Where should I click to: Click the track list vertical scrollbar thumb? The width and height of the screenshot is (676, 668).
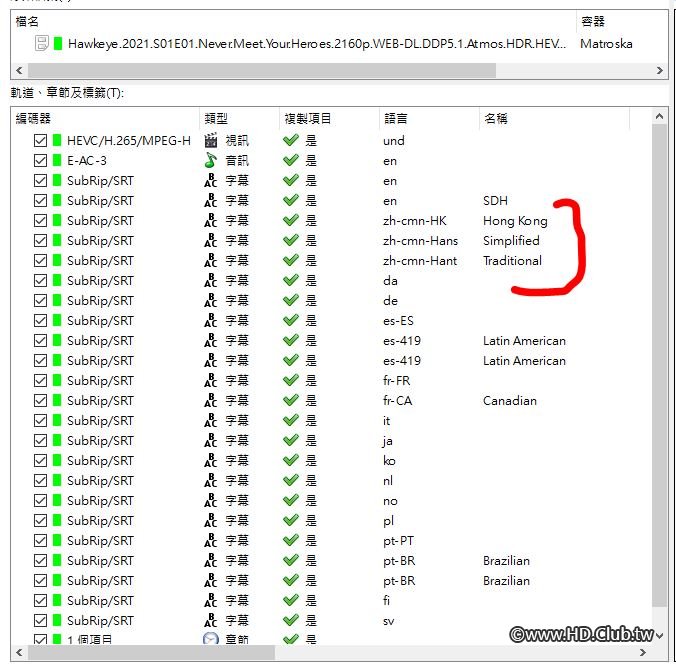tap(659, 365)
